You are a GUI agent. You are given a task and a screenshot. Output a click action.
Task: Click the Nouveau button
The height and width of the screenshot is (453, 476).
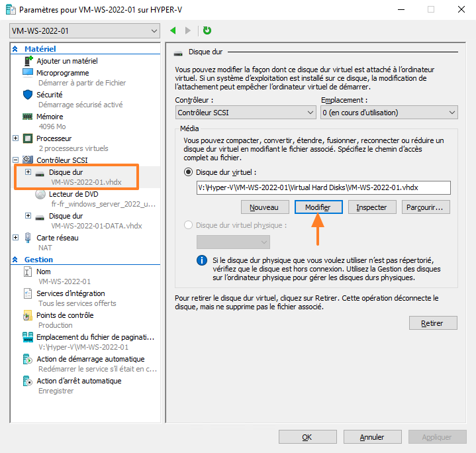click(265, 207)
